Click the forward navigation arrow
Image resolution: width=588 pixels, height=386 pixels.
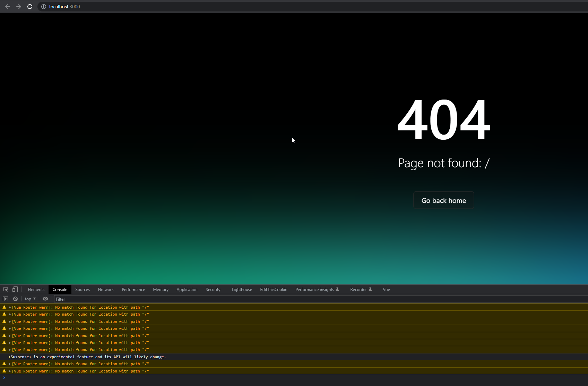(x=18, y=6)
